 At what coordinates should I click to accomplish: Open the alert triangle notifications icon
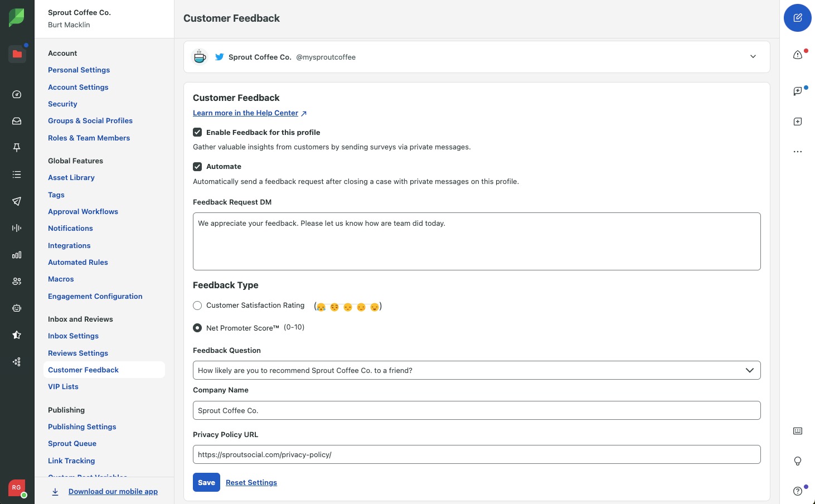point(798,55)
